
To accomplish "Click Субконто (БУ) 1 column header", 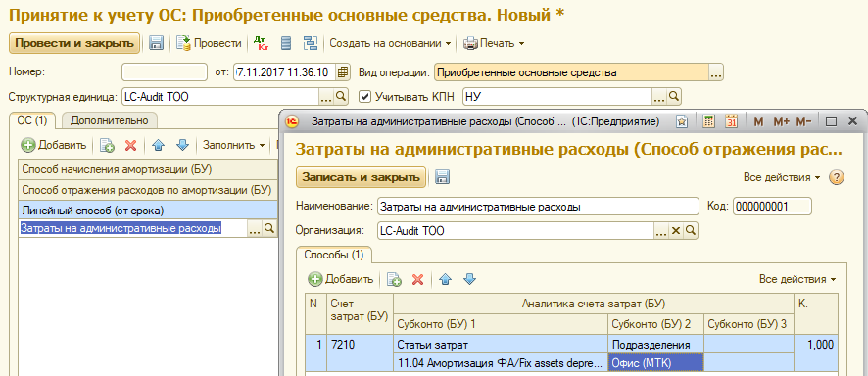I will pyautogui.click(x=501, y=323).
